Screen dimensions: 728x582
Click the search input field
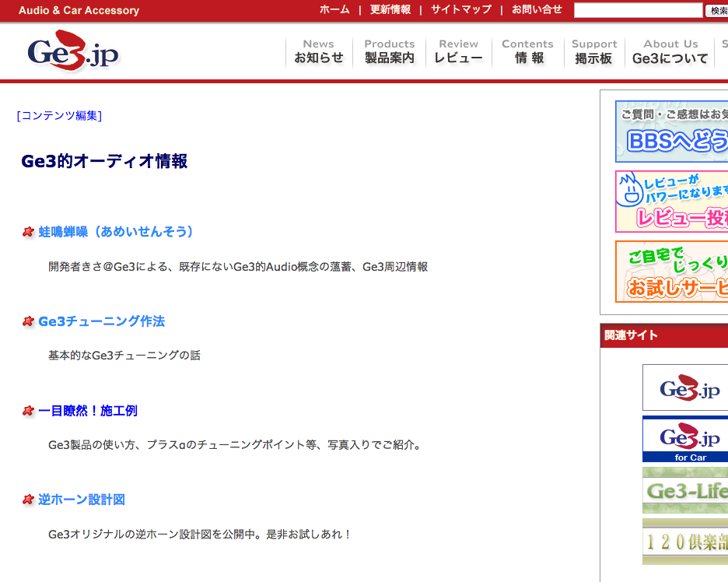(x=639, y=10)
